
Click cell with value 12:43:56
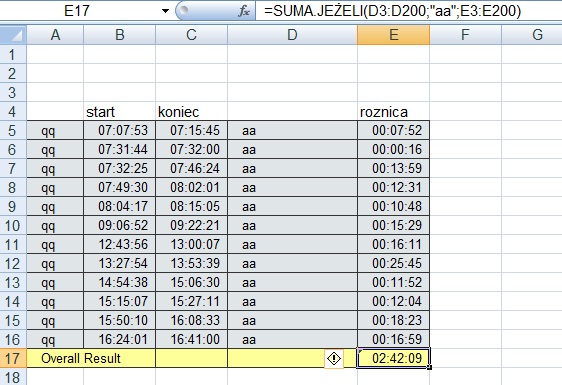tap(120, 244)
